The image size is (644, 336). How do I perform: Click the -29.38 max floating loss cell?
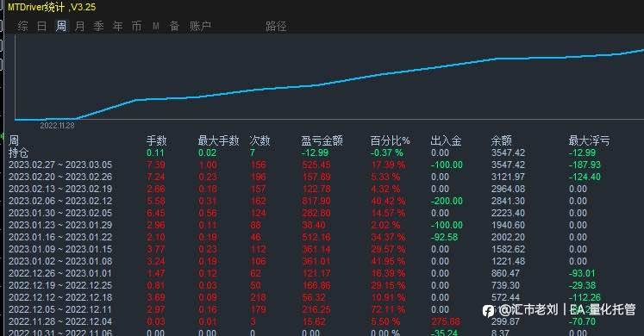[583, 285]
